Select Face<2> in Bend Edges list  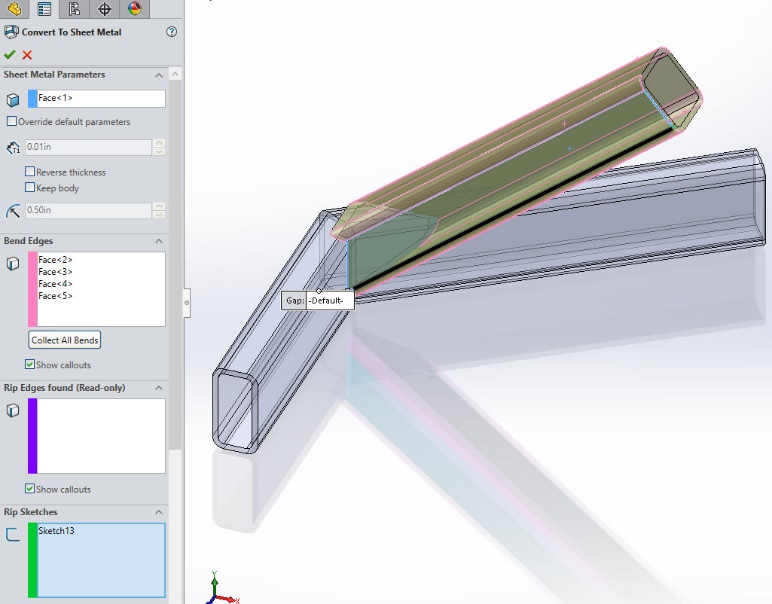tap(55, 259)
